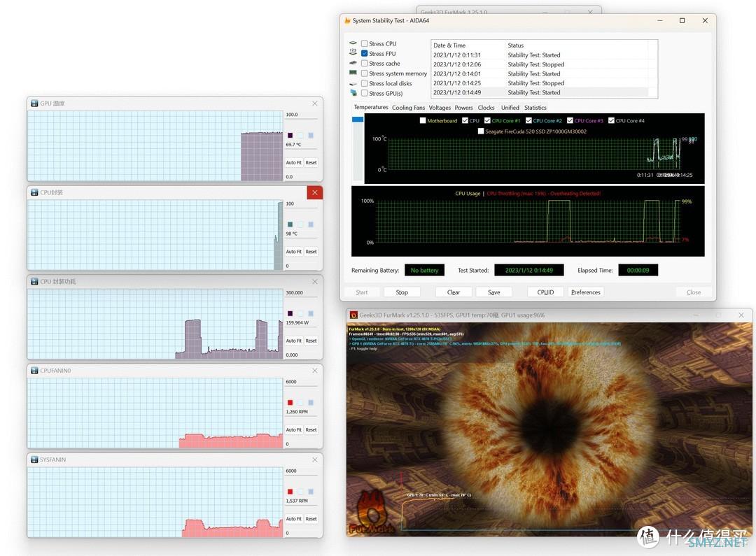Click the GPU 温度 window title icon
Viewport: 756px width, 556px height.
coord(35,104)
